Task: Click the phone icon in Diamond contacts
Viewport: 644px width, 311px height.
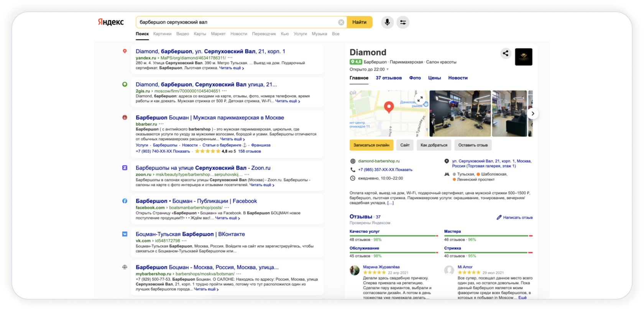Action: pyautogui.click(x=353, y=170)
